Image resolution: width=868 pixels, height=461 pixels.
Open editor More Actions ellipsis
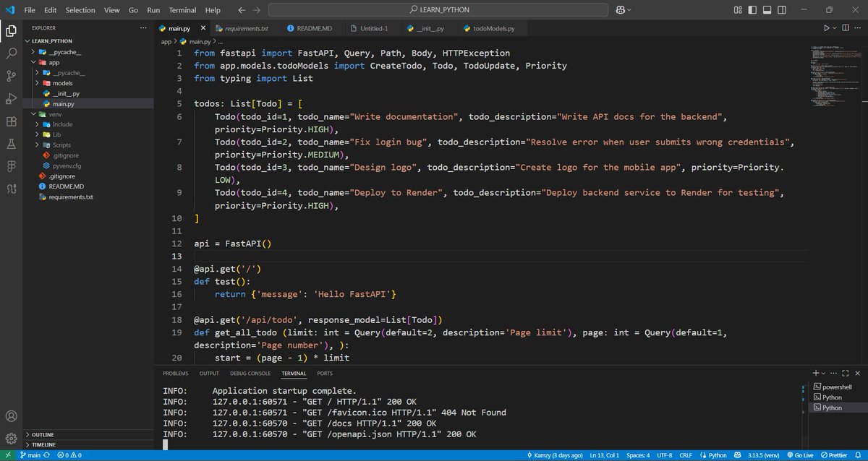(x=859, y=28)
